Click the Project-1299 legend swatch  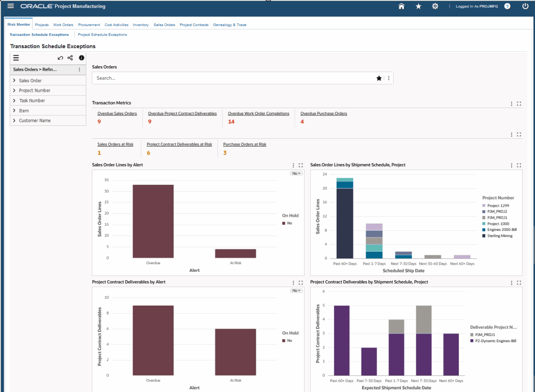484,206
